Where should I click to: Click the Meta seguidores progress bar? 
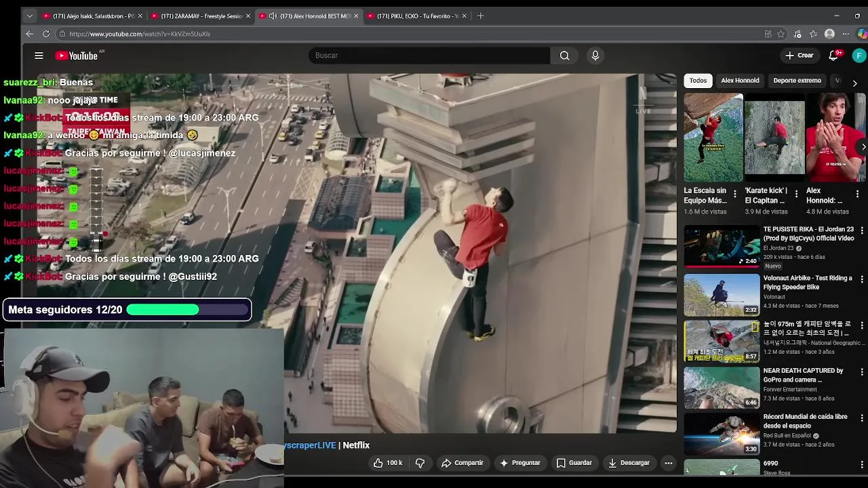188,310
